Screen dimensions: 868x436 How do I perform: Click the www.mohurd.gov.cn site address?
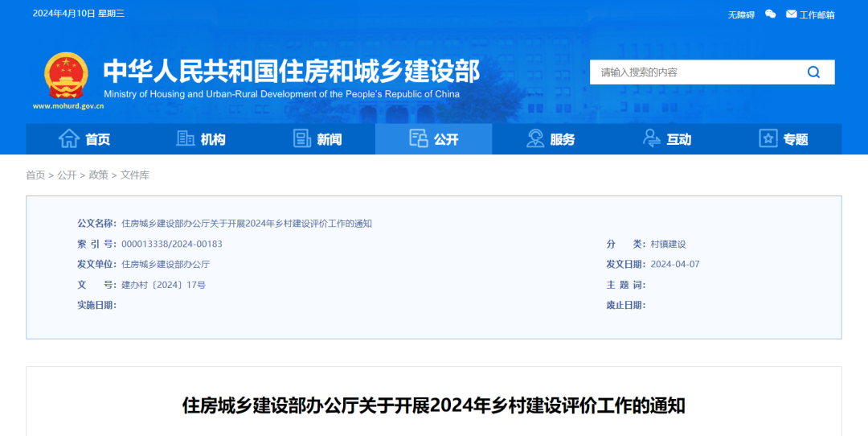[x=68, y=106]
